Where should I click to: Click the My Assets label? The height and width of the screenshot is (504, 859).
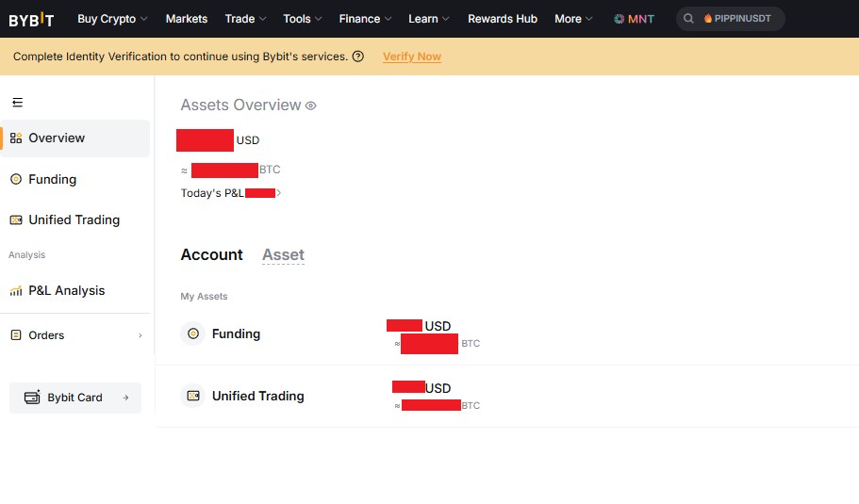coord(204,296)
